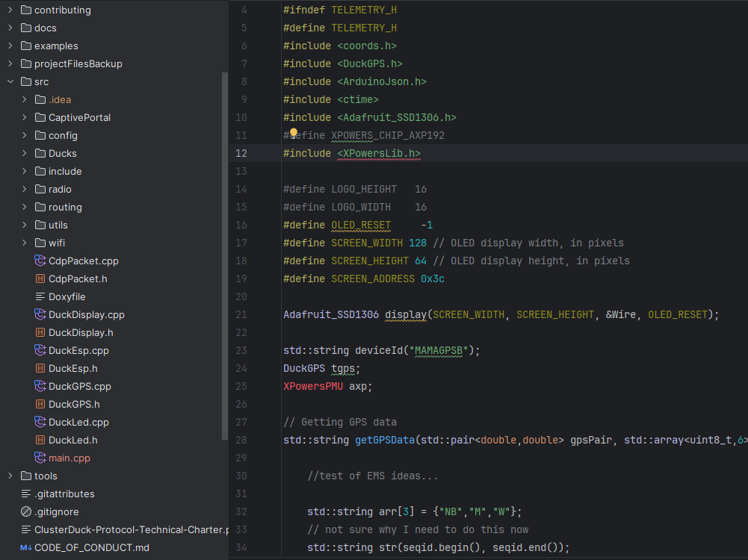Click the lightbulb quick-fix icon
Viewport: 748px width, 560px height.
tap(294, 134)
